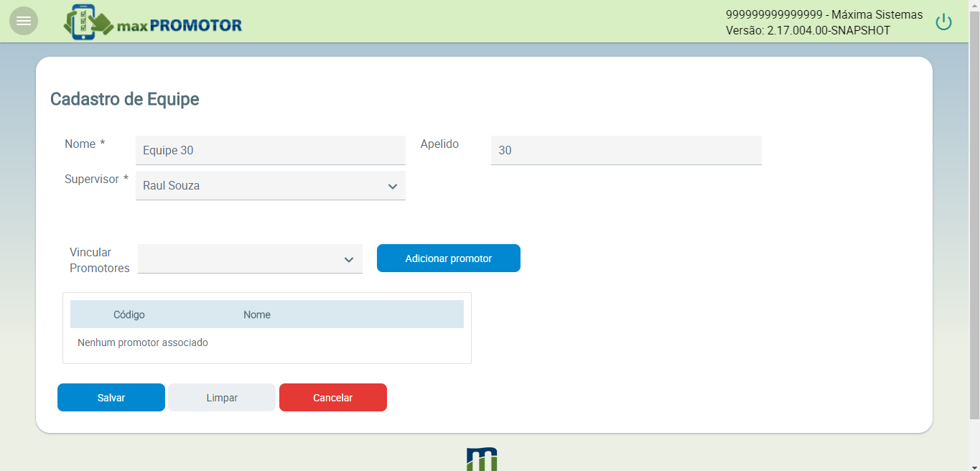The height and width of the screenshot is (471, 980).
Task: Open the Vincular Promotores dropdown
Action: (250, 258)
